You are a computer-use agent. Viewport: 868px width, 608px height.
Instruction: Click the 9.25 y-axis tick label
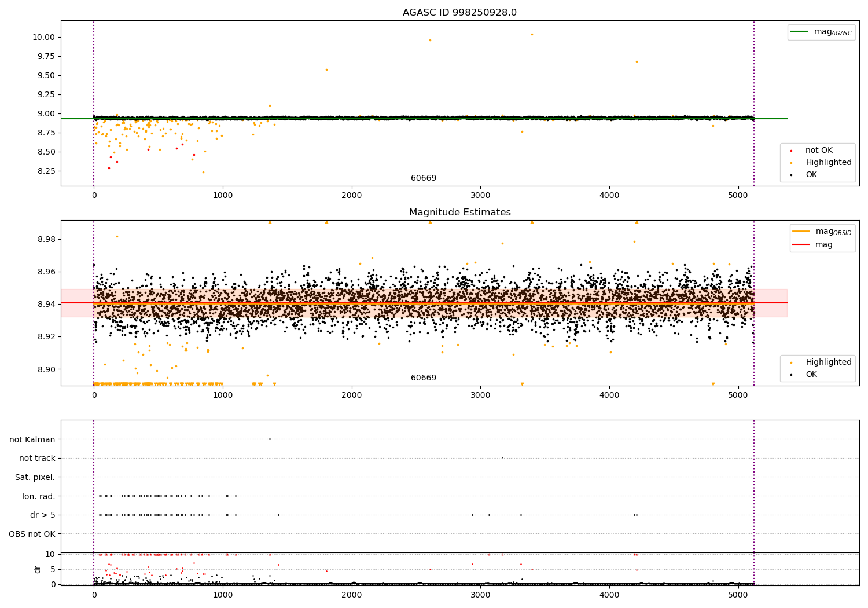point(46,94)
